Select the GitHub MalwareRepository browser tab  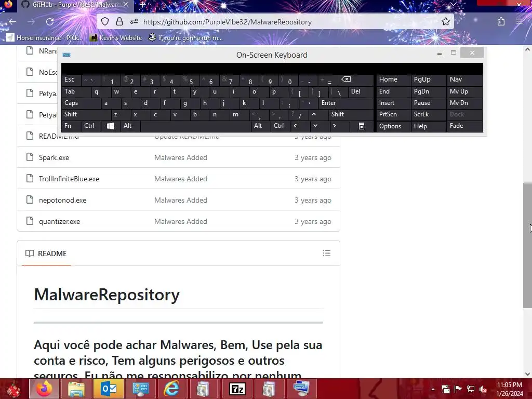tap(75, 4)
